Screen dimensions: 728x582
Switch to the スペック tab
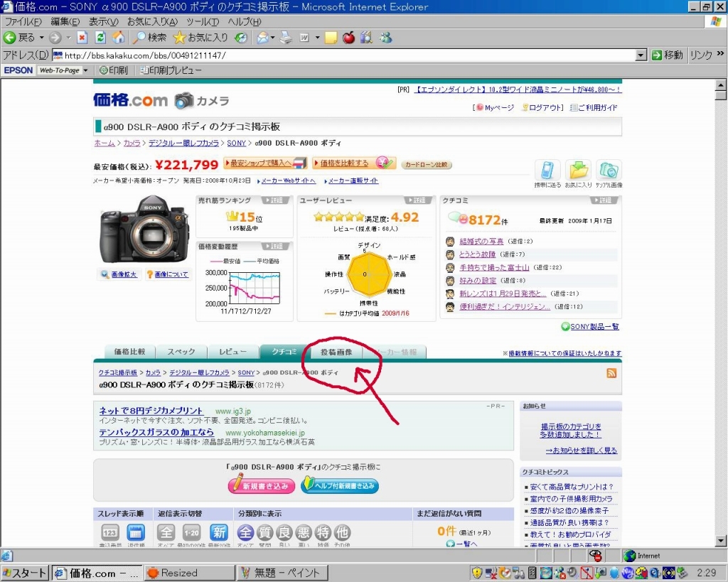point(181,352)
